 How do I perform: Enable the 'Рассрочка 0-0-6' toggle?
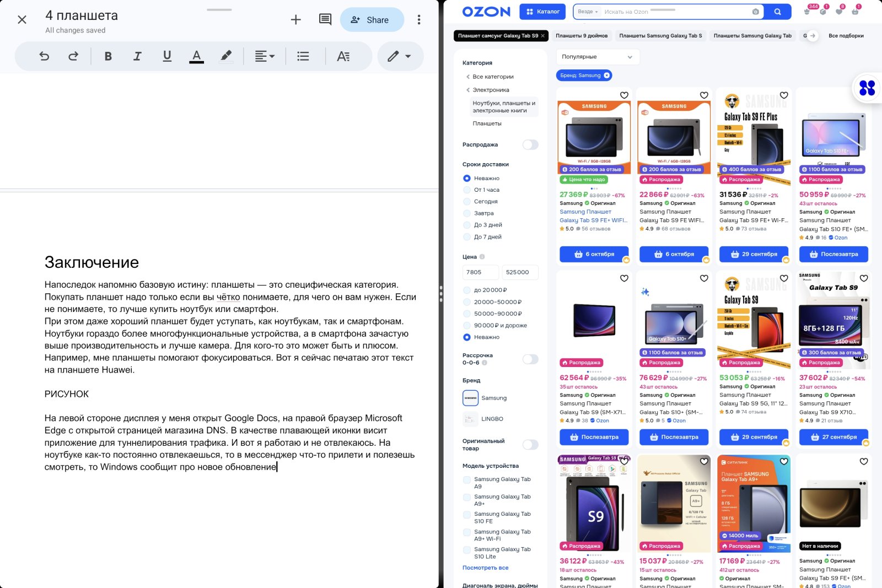coord(530,359)
